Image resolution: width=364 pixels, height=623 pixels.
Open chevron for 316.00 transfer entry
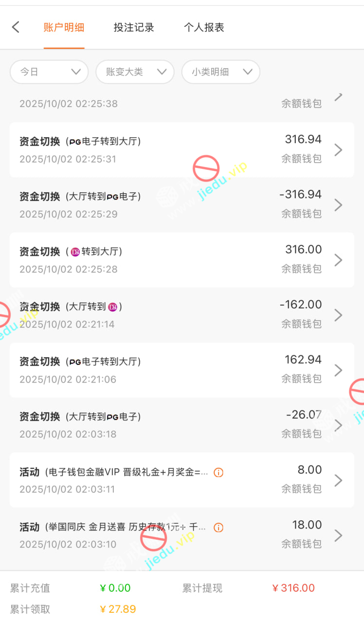339,260
